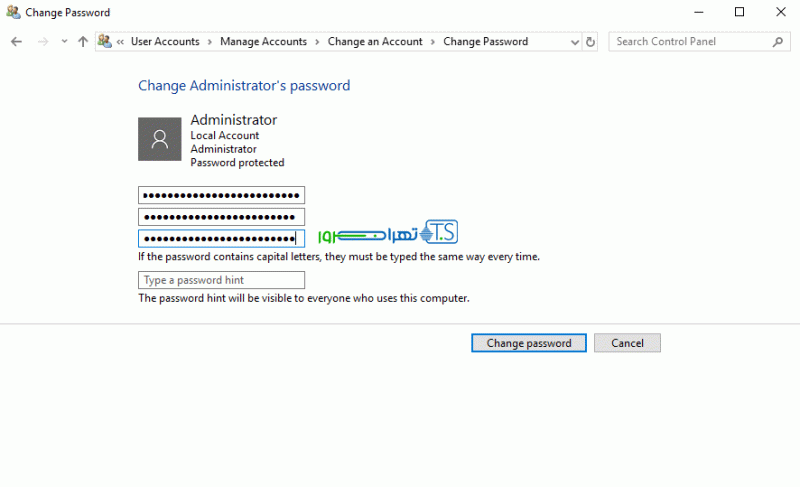This screenshot has width=800, height=487.
Task: Click the Administrator account avatar picture
Action: [159, 139]
